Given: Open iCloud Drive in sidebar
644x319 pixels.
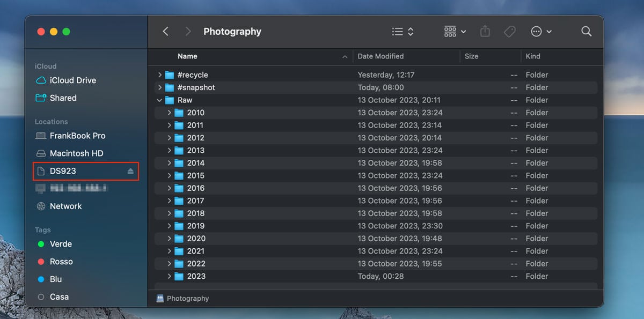Looking at the screenshot, I should click(72, 80).
